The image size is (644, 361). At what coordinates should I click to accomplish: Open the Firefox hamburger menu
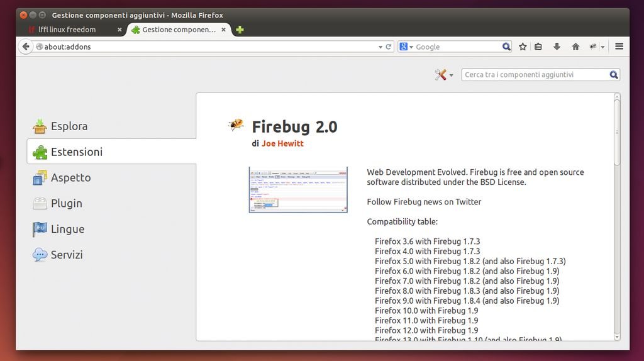(619, 47)
